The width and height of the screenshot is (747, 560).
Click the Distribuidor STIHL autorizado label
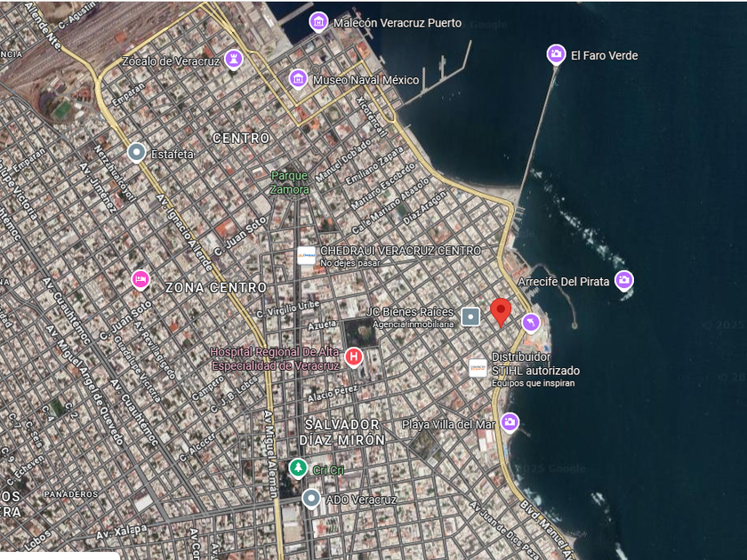click(535, 364)
